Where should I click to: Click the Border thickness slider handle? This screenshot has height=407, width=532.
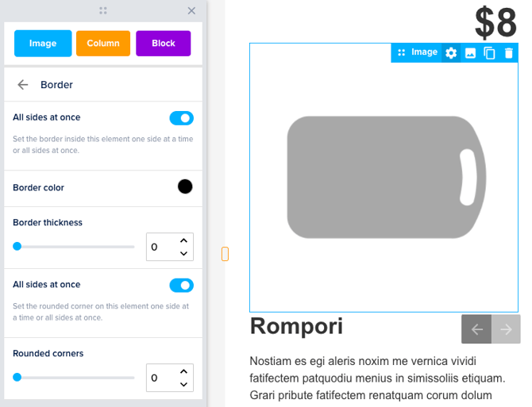17,247
